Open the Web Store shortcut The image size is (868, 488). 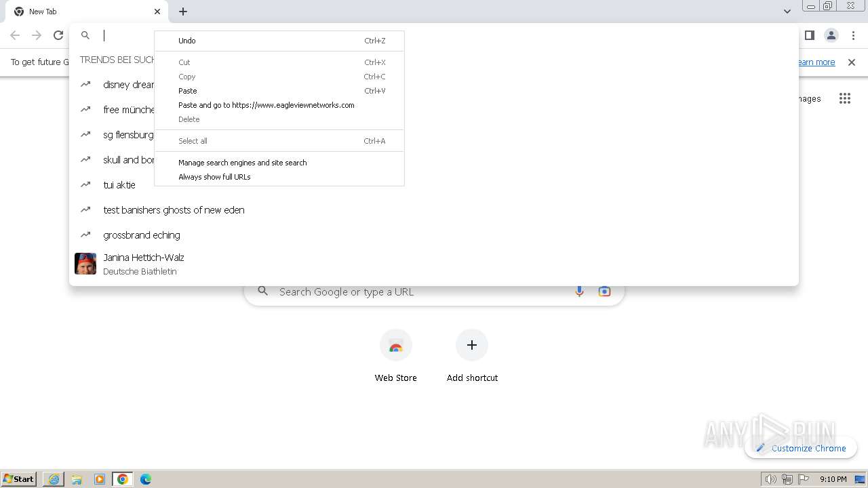(396, 357)
